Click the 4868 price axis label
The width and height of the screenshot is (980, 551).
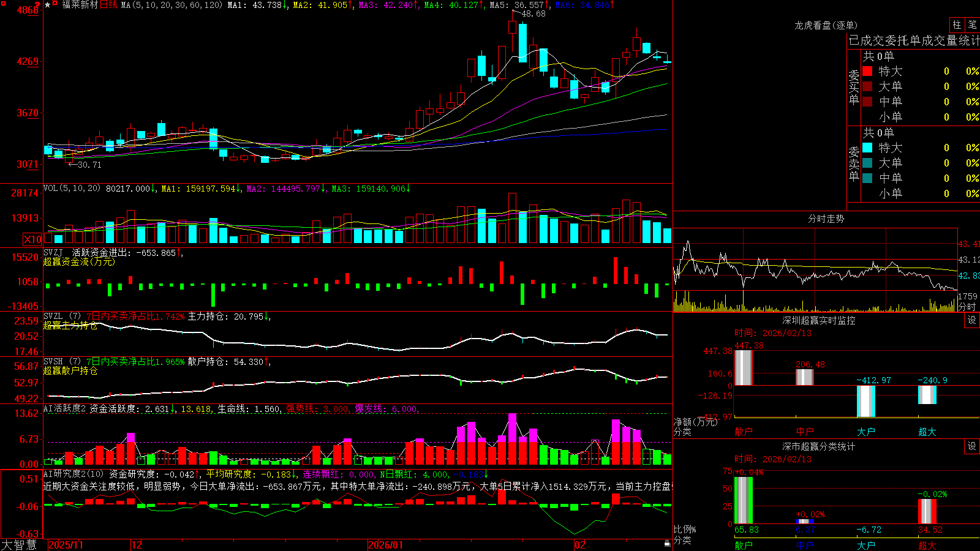pos(28,10)
